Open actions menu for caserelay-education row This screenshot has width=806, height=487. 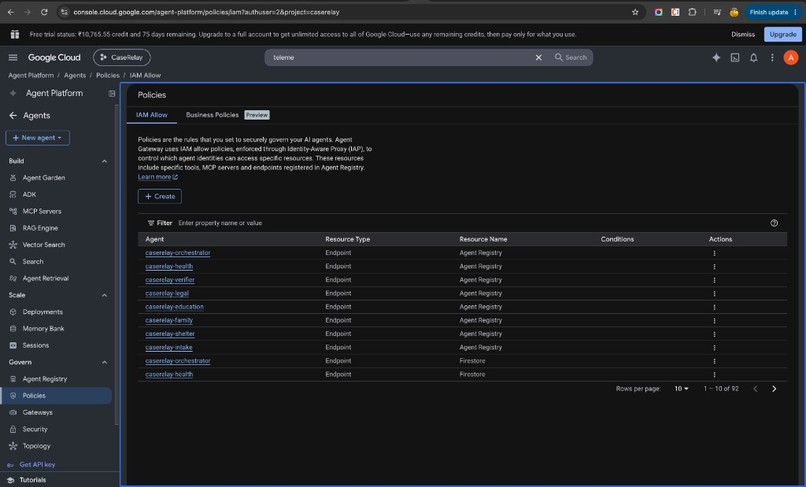(714, 307)
